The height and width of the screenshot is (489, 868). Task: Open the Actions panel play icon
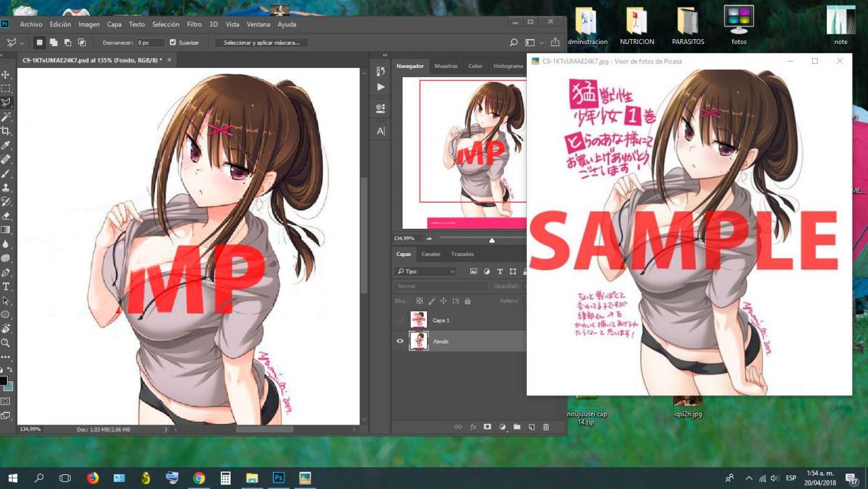[x=380, y=87]
